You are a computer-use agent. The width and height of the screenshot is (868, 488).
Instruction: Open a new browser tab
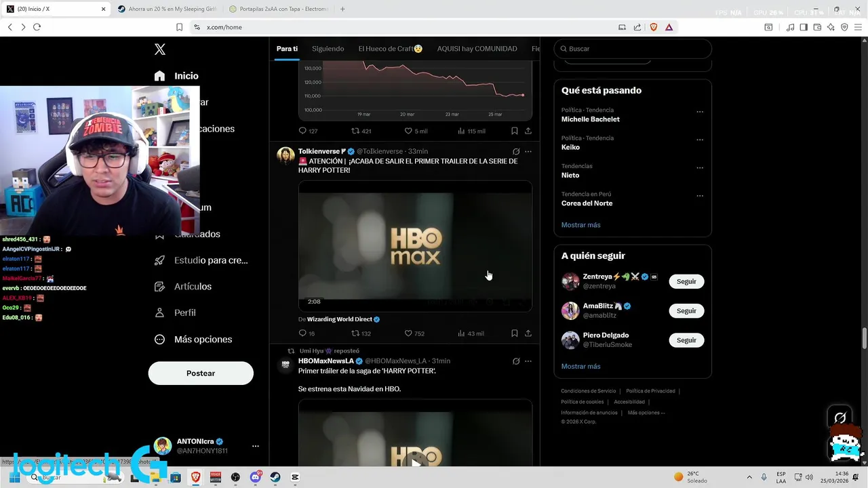(342, 9)
